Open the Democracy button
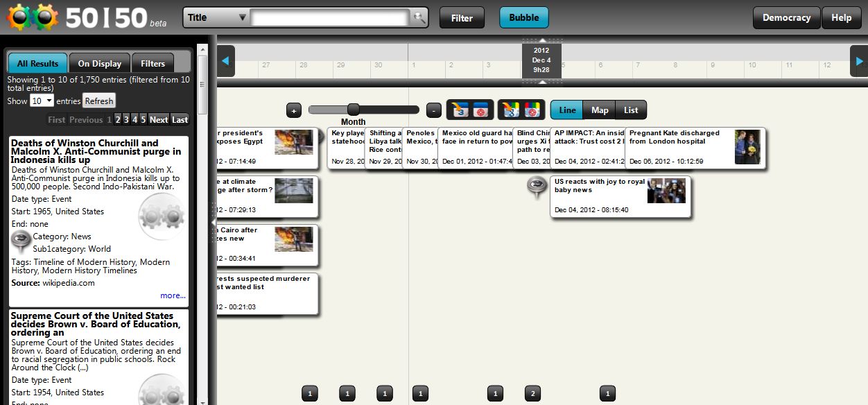 pyautogui.click(x=786, y=18)
